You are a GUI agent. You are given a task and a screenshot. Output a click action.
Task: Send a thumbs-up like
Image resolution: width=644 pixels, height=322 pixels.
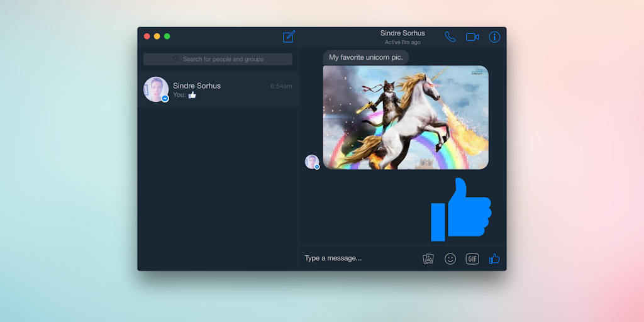pyautogui.click(x=494, y=258)
